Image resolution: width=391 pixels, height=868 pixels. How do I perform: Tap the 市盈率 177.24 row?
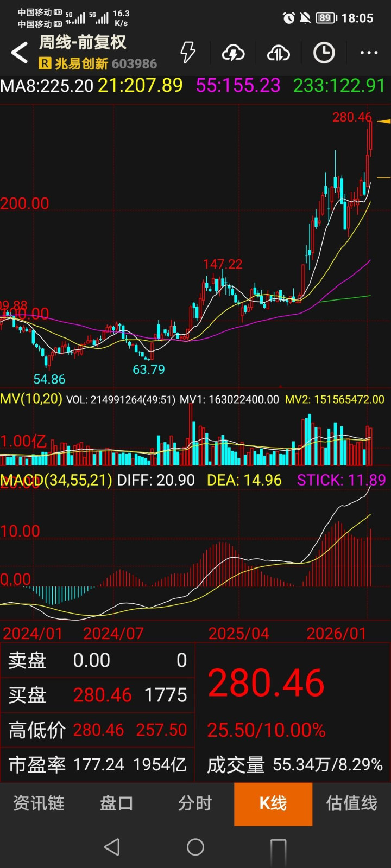pyautogui.click(x=98, y=764)
